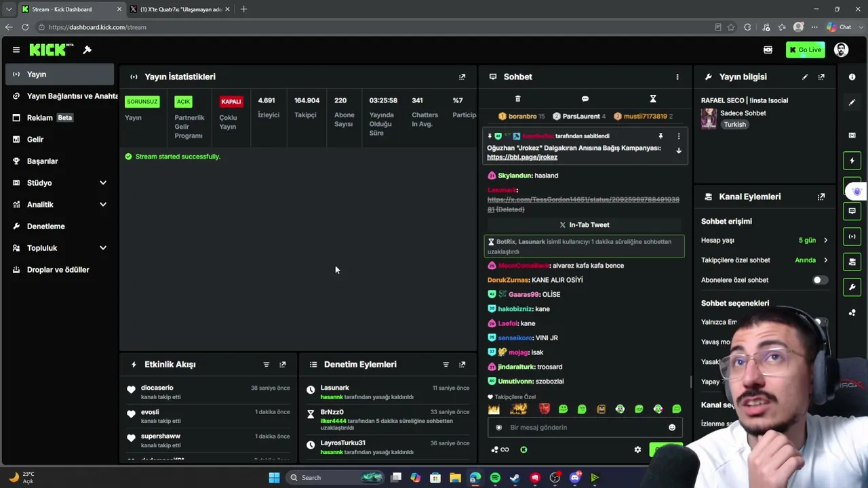Click the trash icon in the chat toolbar
Image resolution: width=868 pixels, height=488 pixels.
517,99
